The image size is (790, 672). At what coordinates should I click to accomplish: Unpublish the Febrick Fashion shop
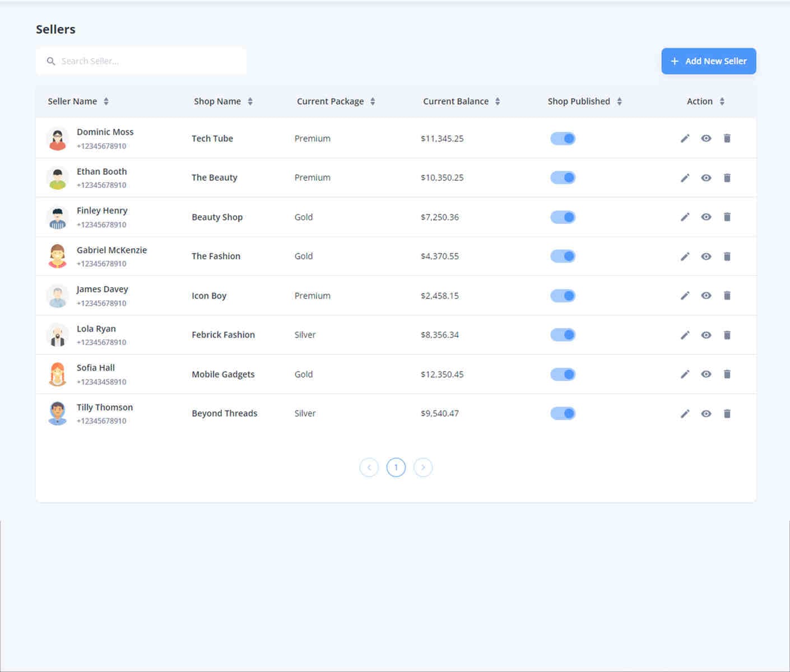pos(563,334)
